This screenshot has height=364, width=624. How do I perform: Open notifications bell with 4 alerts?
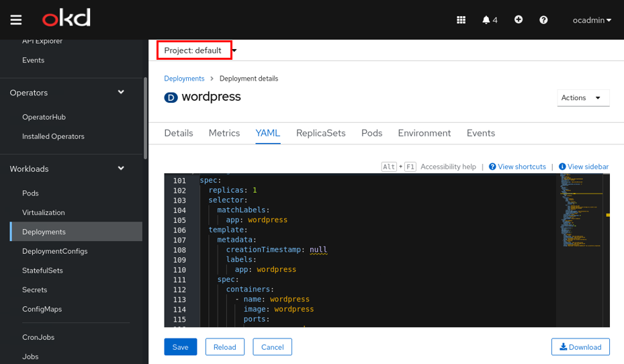[x=490, y=20]
